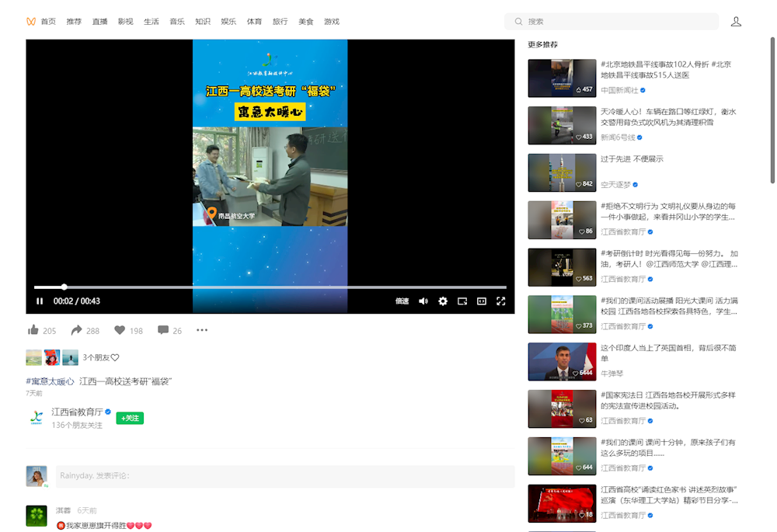This screenshot has width=777, height=532.
Task: Go to the 直播 tab
Action: click(x=99, y=22)
